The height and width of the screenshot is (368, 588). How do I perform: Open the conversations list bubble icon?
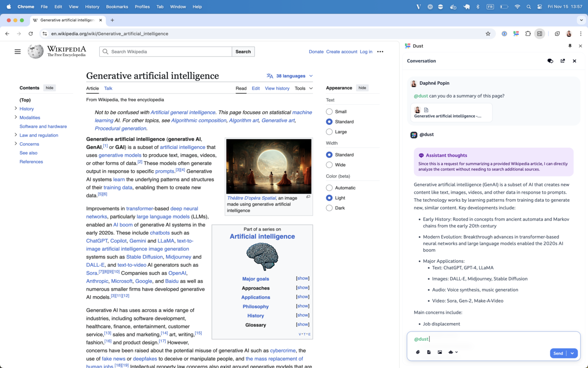[x=550, y=61]
